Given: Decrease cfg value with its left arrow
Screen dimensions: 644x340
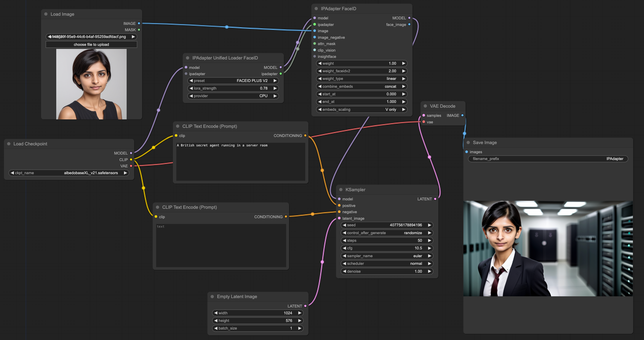Looking at the screenshot, I should point(344,248).
